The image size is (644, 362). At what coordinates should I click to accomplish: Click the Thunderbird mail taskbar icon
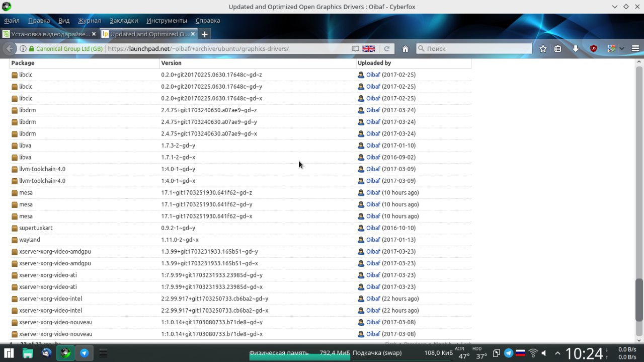click(x=46, y=353)
